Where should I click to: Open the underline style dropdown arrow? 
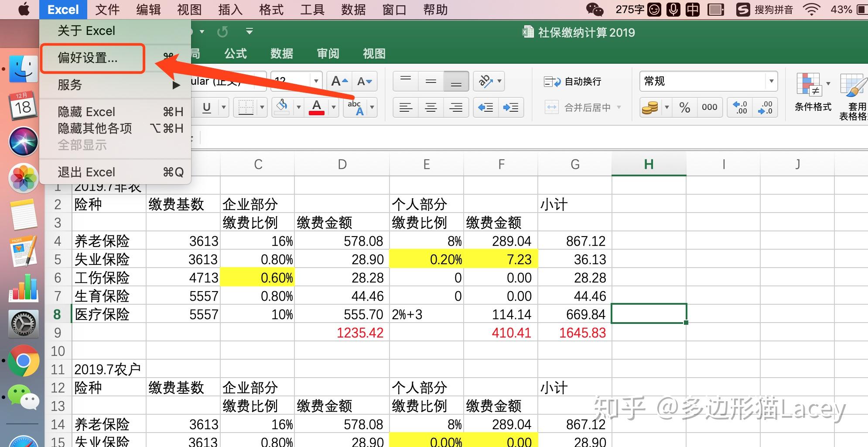click(223, 107)
